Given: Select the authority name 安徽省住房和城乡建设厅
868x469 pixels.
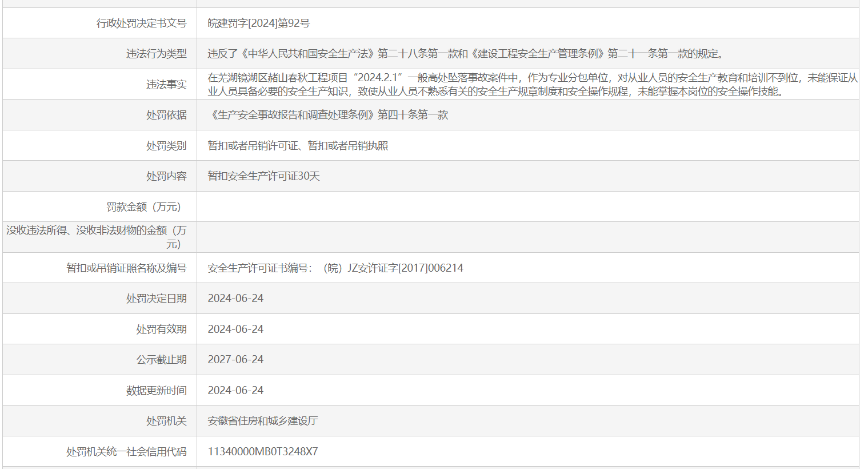Looking at the screenshot, I should (x=263, y=421).
